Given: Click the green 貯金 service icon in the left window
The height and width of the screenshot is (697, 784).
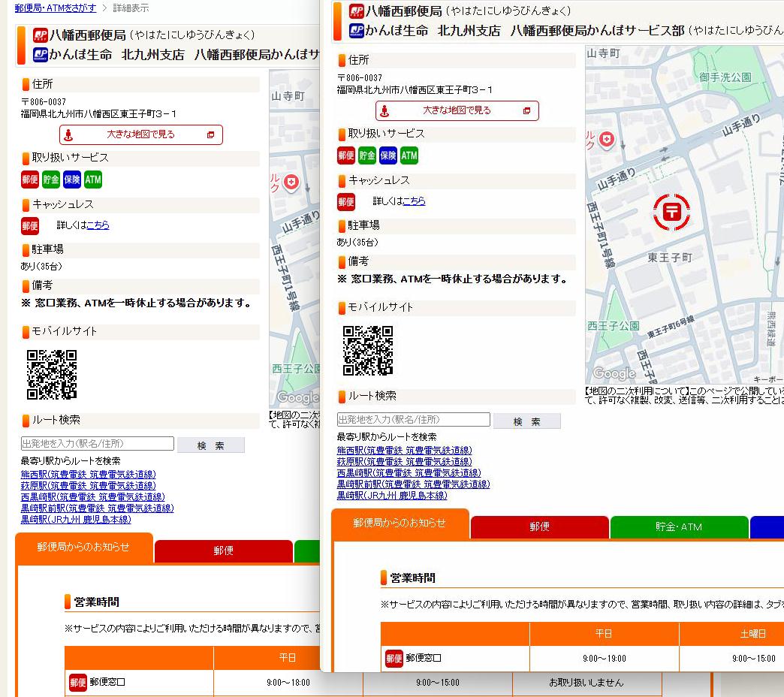Looking at the screenshot, I should (51, 180).
